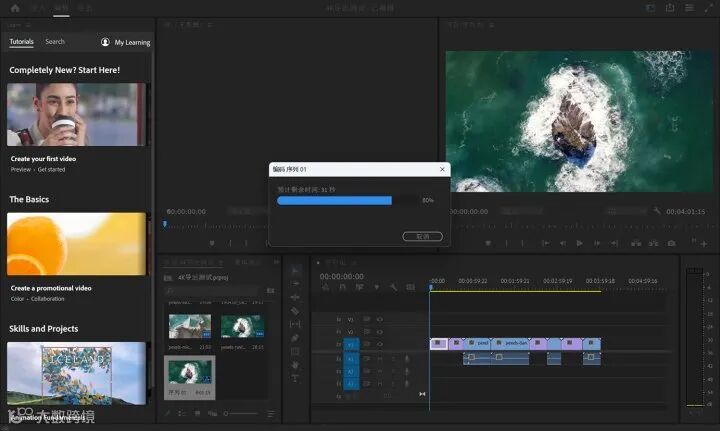Click the Cancel button in the encoding dialog
The width and height of the screenshot is (720, 431).
(x=422, y=236)
